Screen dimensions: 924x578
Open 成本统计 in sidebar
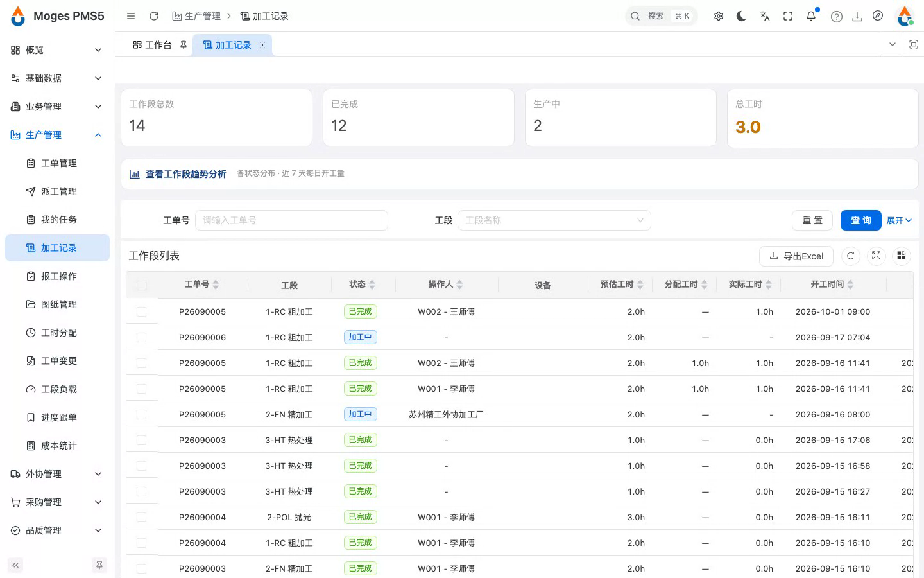56,446
